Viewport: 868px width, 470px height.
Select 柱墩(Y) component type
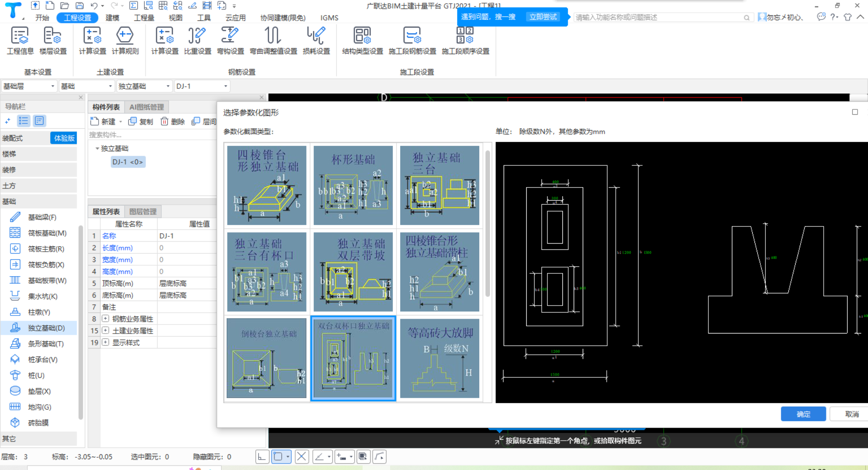pyautogui.click(x=39, y=312)
